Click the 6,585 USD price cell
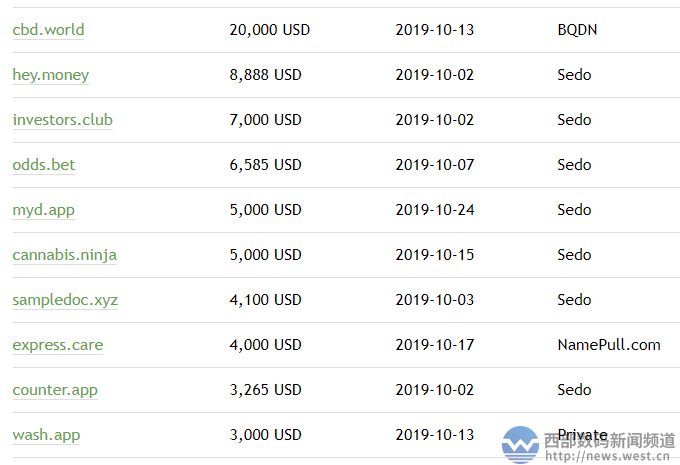 (x=265, y=165)
